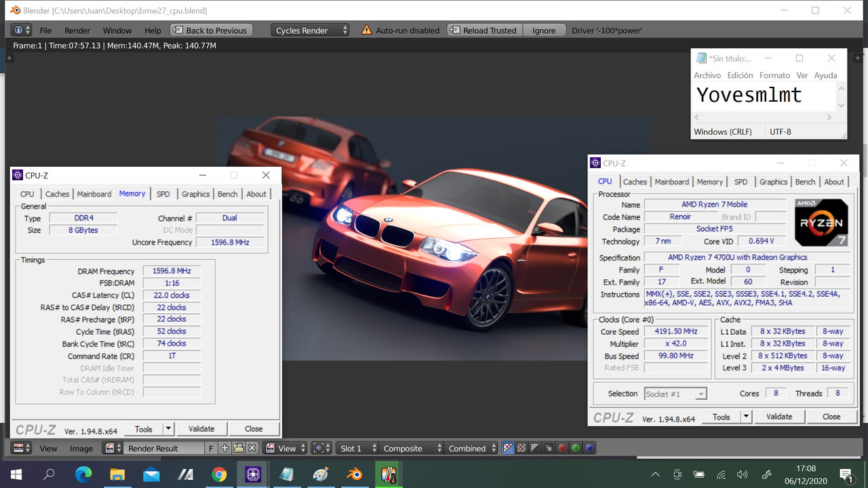This screenshot has height=488, width=868.
Task: Show the blue channel only
Action: pyautogui.click(x=589, y=448)
